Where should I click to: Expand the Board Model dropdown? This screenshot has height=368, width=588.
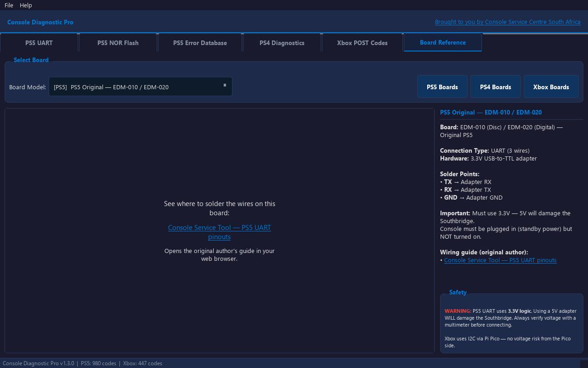click(x=141, y=86)
